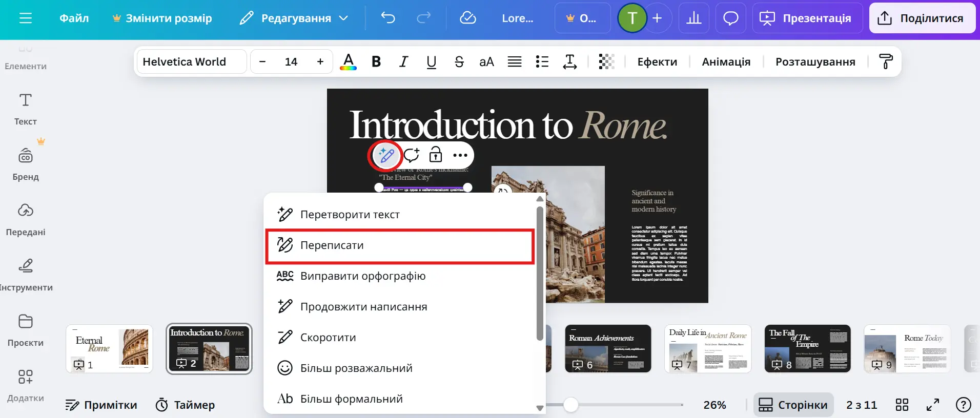This screenshot has width=980, height=418.
Task: Click the undo arrow icon
Action: pyautogui.click(x=388, y=18)
